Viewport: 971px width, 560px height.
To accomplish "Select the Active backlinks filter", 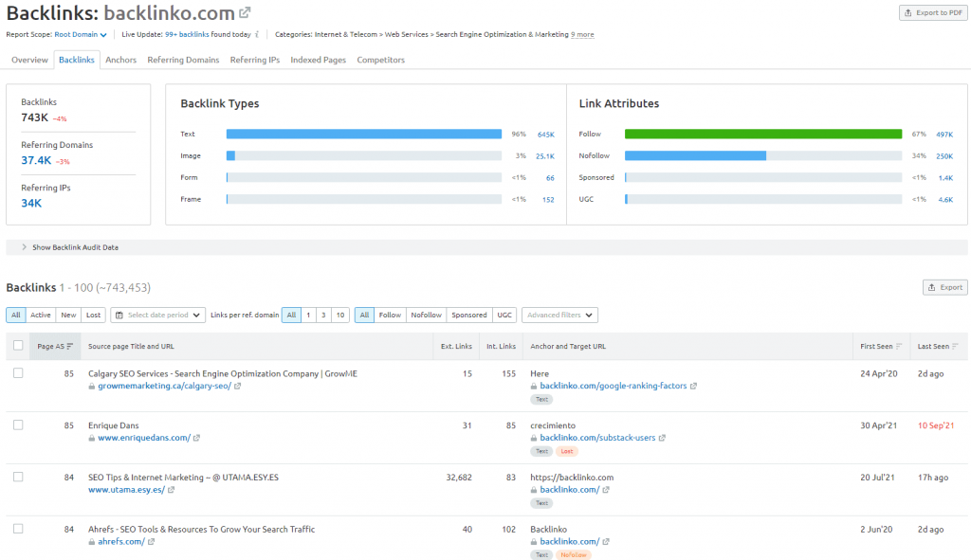I will [40, 315].
